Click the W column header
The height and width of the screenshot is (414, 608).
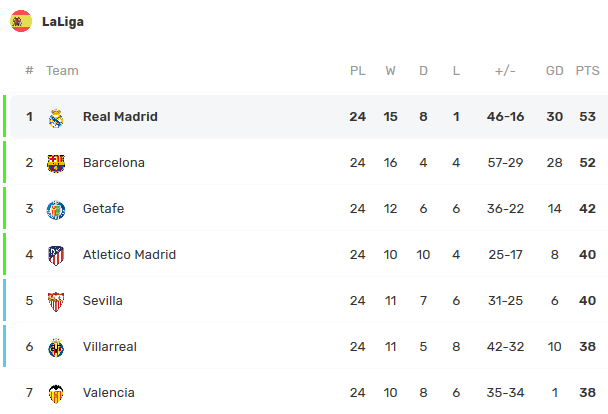coord(390,71)
